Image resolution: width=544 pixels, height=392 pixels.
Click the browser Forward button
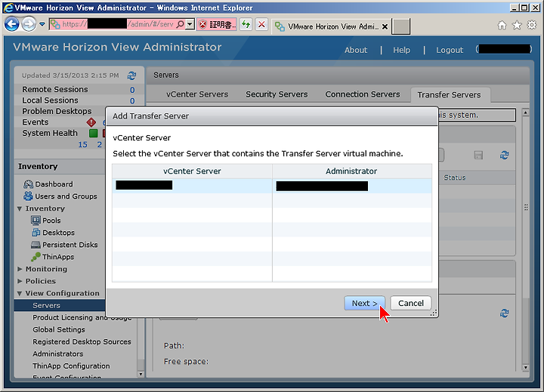tap(29, 24)
